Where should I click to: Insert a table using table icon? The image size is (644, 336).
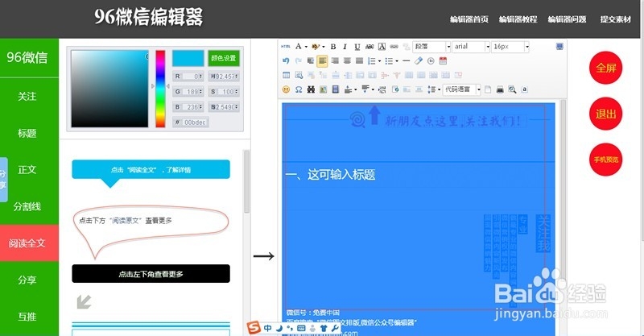pos(287,75)
